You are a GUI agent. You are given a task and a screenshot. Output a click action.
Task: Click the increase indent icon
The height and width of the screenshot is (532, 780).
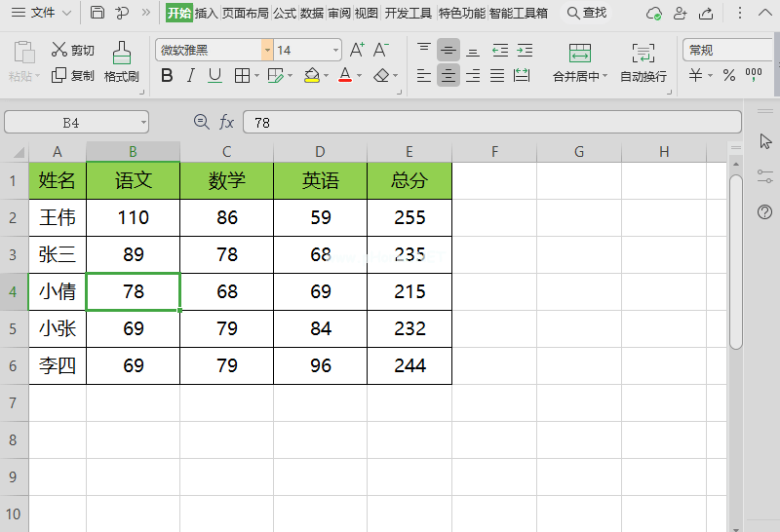point(525,50)
